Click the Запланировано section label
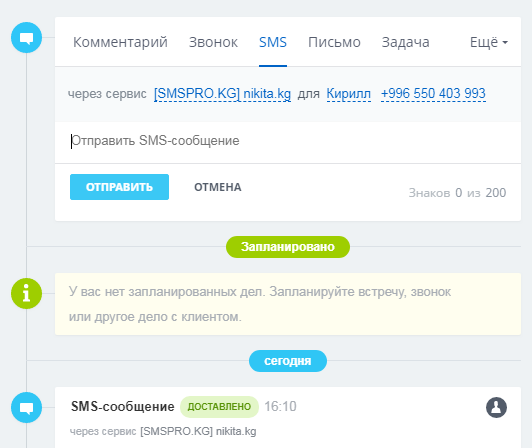The height and width of the screenshot is (448, 532). pos(288,247)
